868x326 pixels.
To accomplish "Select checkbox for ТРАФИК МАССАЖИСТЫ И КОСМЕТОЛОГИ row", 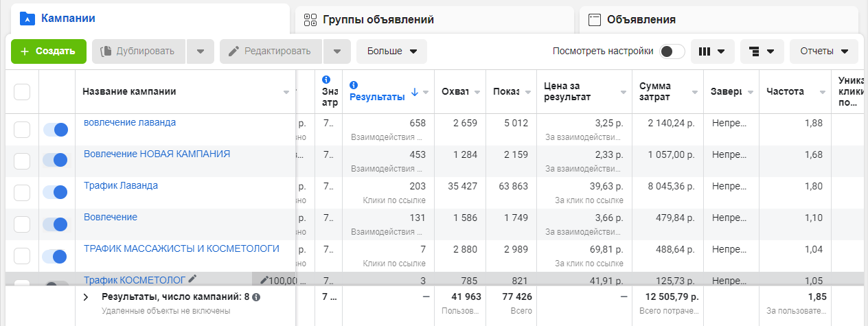I will [x=22, y=256].
